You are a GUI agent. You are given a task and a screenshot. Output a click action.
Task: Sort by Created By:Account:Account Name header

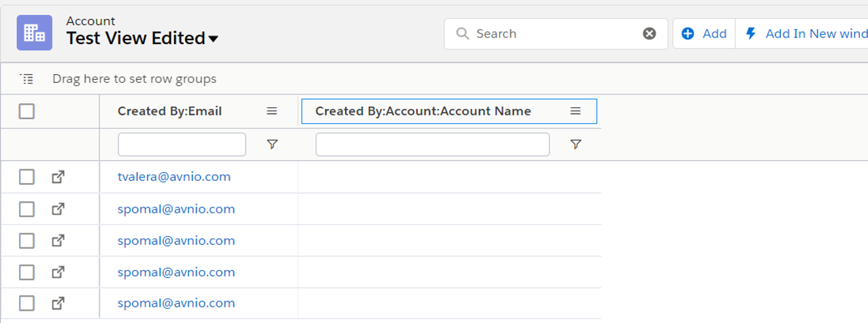point(423,112)
